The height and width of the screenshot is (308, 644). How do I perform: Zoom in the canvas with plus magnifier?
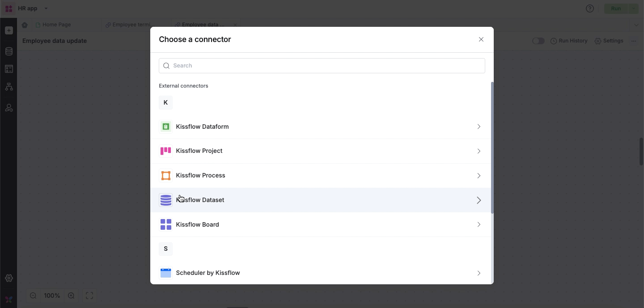tap(71, 295)
